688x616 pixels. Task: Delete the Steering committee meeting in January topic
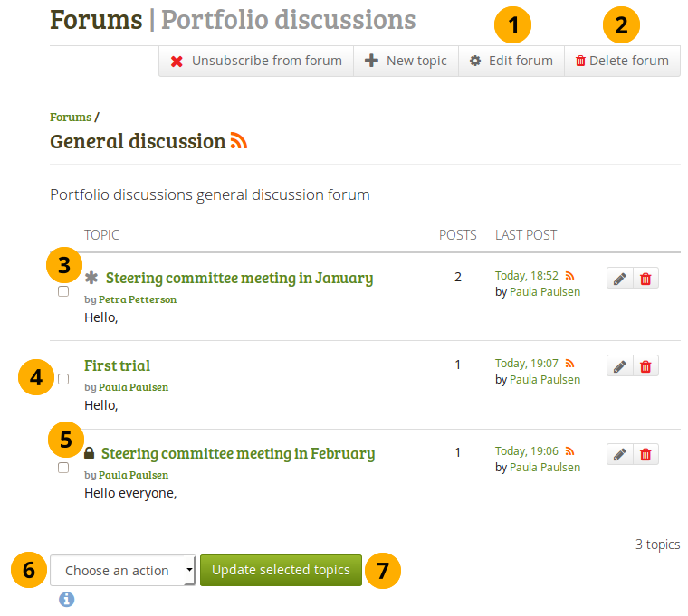pyautogui.click(x=645, y=279)
